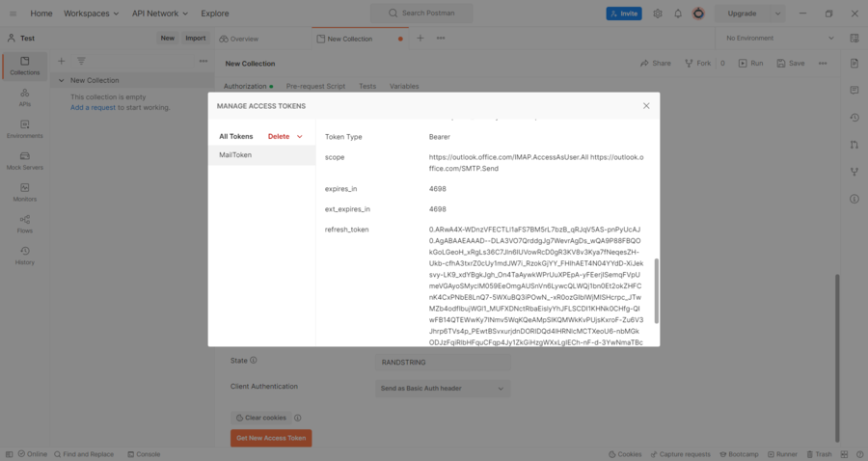Screen dimensions: 868x461
Task: Open collection info icon in right sidebar
Action: (854, 199)
